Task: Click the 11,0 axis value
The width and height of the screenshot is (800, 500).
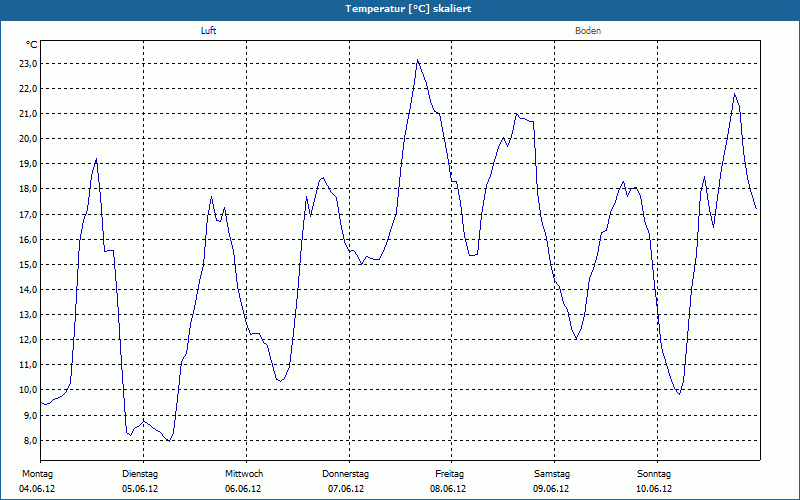Action: point(28,364)
